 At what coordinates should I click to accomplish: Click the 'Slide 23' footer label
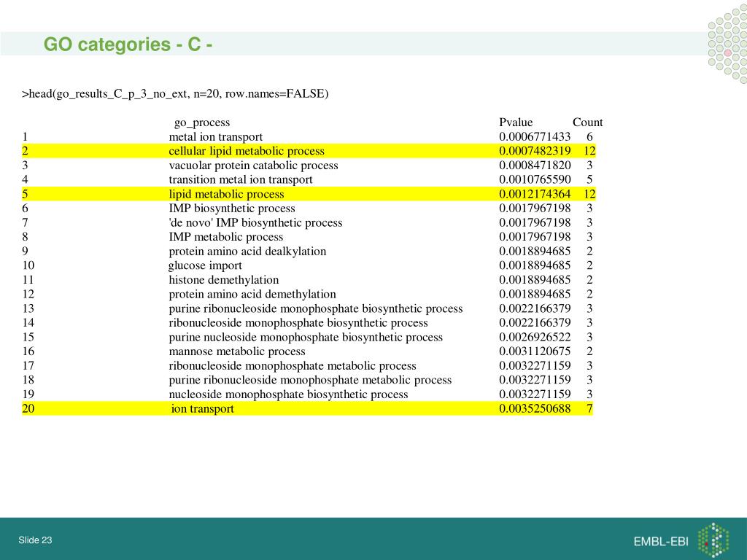tap(35, 540)
